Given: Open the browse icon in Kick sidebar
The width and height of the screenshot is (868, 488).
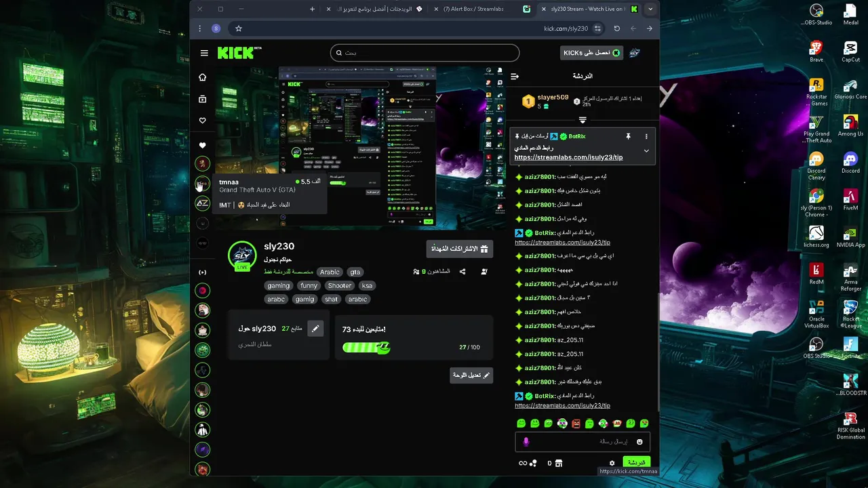Looking at the screenshot, I should 202,99.
